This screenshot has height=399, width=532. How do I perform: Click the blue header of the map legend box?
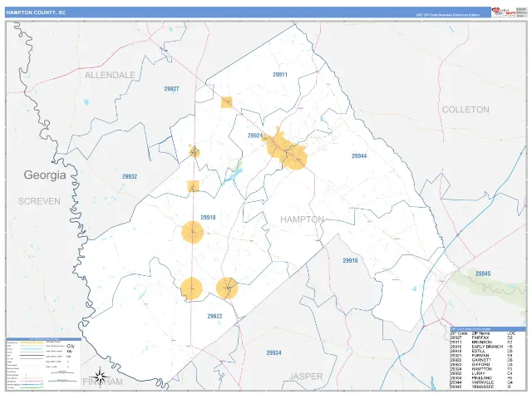click(x=43, y=339)
